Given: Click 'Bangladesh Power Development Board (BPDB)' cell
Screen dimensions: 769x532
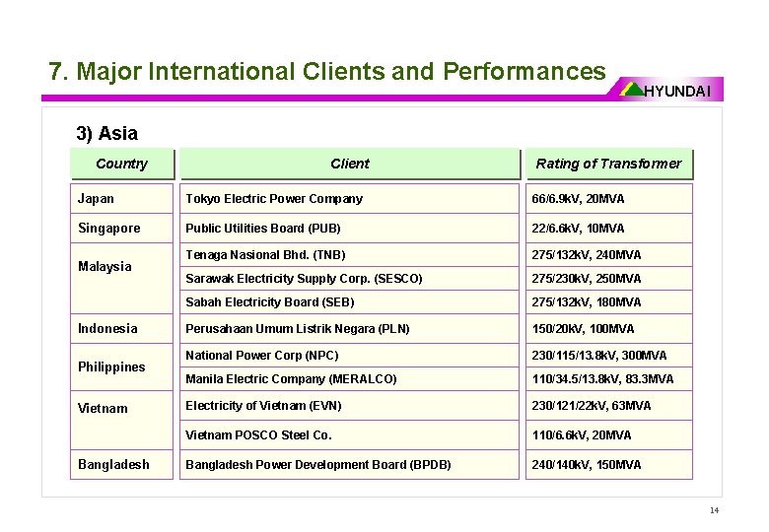Looking at the screenshot, I should click(349, 464).
